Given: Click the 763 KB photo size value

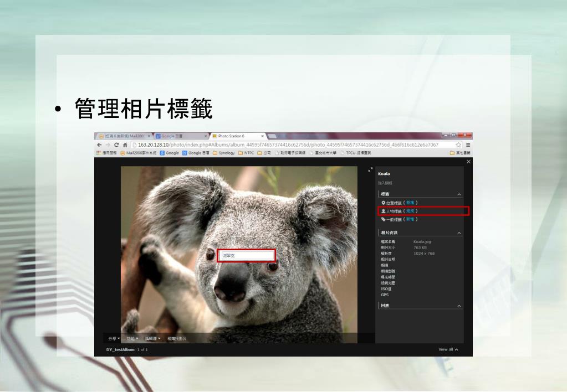Looking at the screenshot, I should (x=420, y=247).
